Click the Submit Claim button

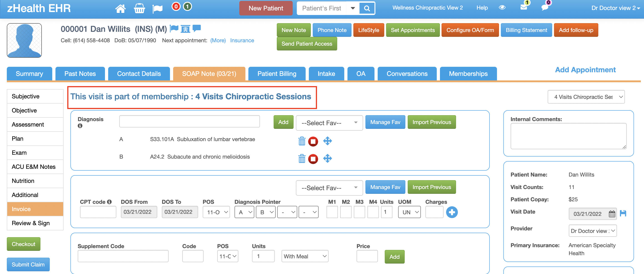(28, 264)
